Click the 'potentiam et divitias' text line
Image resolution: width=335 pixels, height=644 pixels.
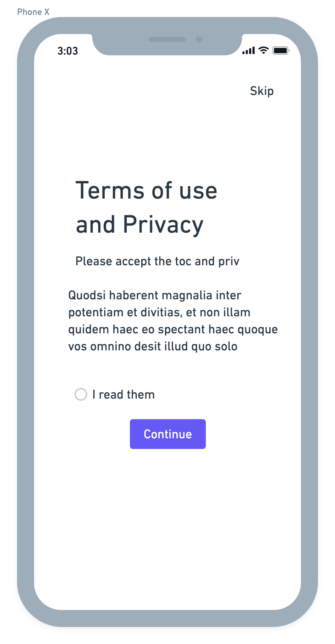click(x=159, y=312)
